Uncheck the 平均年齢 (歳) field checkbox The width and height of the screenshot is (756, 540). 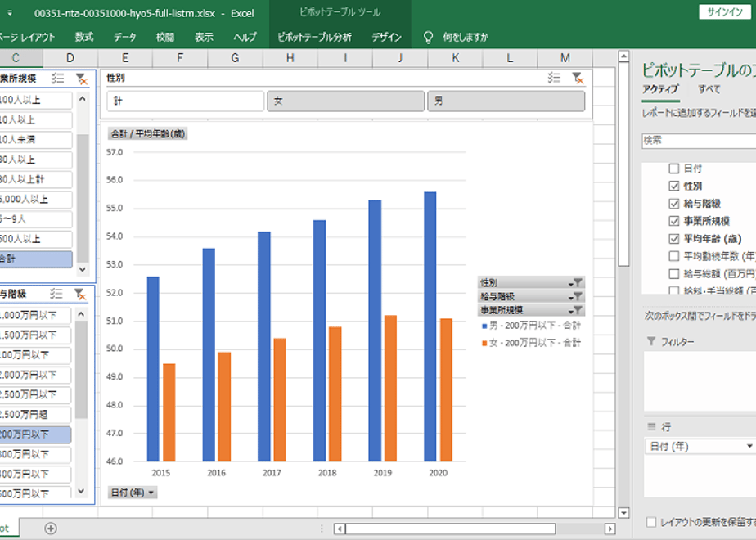click(x=674, y=239)
